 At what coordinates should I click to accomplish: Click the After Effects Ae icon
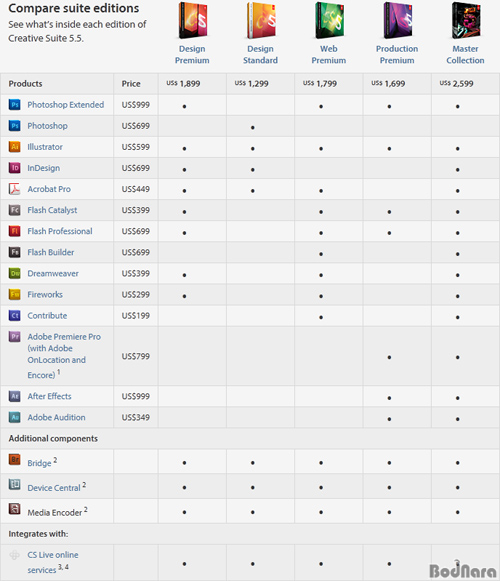tap(14, 396)
